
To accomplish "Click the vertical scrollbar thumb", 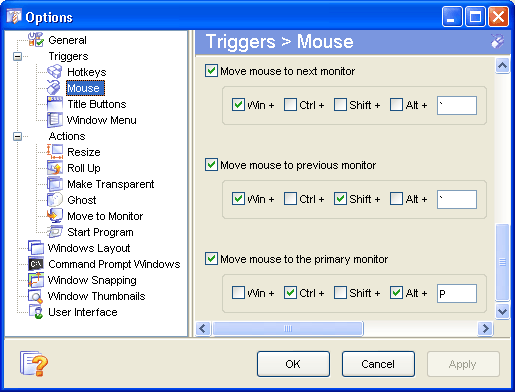I will point(502,262).
